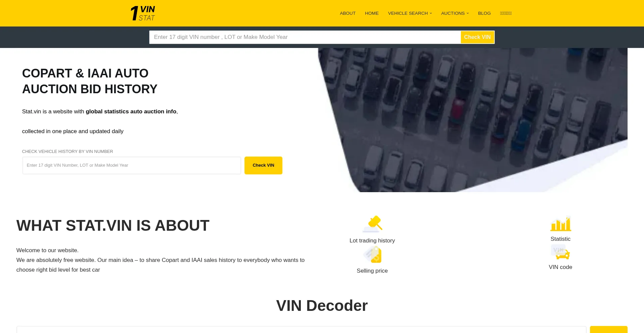Expand the Auctions dropdown menu

point(455,13)
